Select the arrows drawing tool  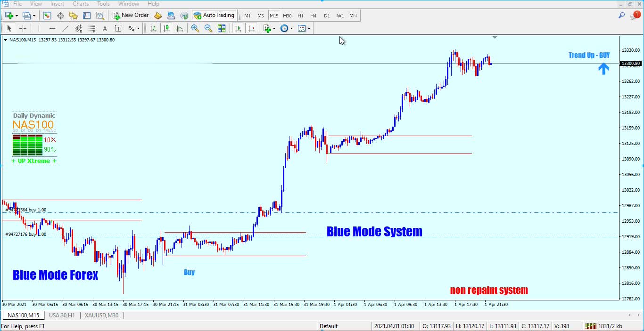(132, 28)
